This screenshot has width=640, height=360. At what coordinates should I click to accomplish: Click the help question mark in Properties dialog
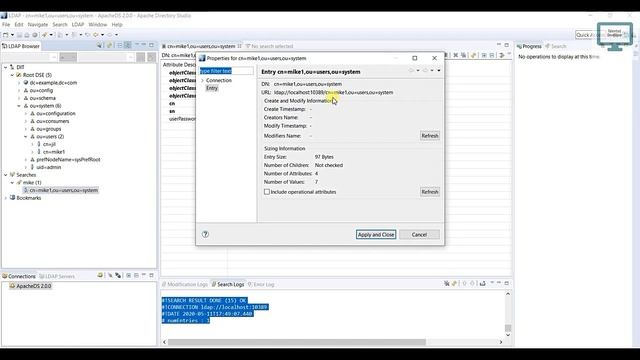tap(205, 234)
